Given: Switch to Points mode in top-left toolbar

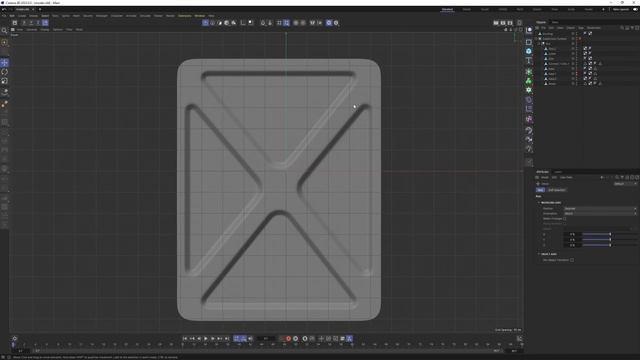Looking at the screenshot, I should (24, 23).
